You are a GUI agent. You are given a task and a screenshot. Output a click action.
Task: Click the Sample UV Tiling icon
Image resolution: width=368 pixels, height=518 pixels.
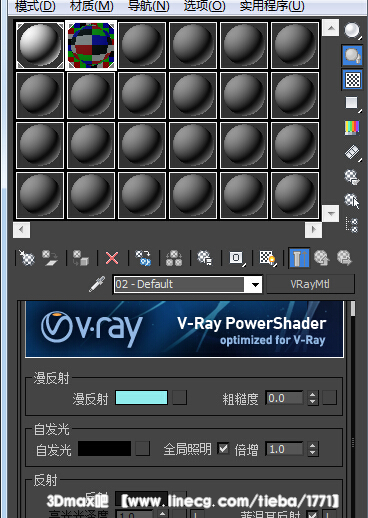(352, 104)
